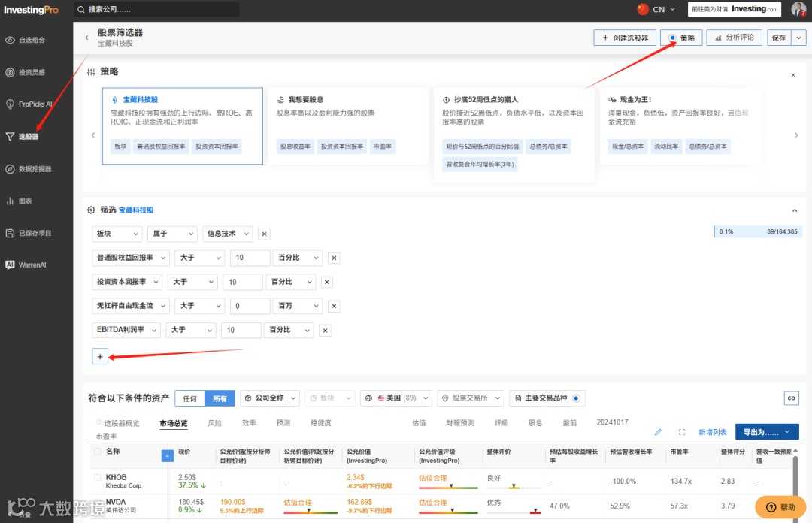Select the 任何 any-condition option
812x523 pixels.
(190, 398)
